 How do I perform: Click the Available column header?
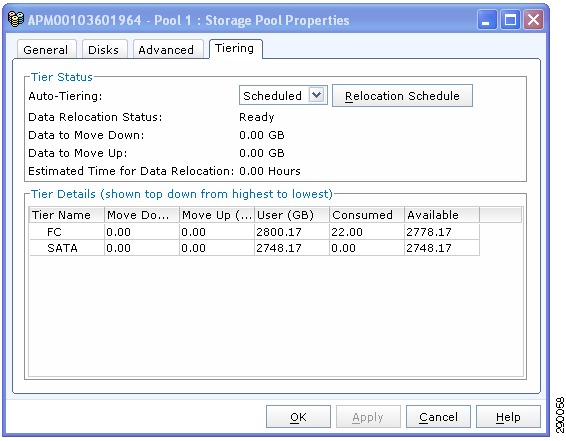(442, 215)
